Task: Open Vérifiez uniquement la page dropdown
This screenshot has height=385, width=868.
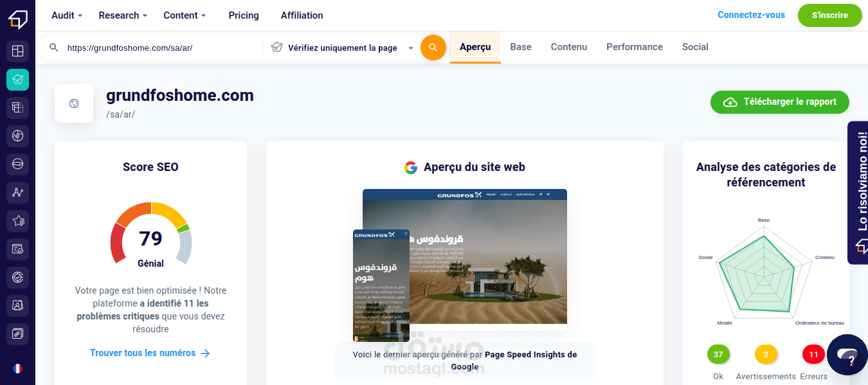Action: (342, 48)
